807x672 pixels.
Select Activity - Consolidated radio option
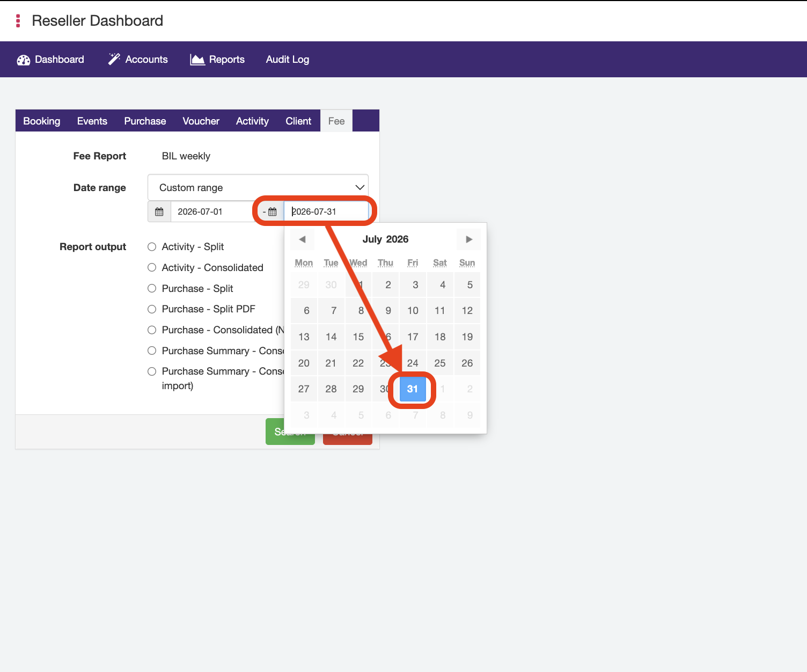click(152, 267)
